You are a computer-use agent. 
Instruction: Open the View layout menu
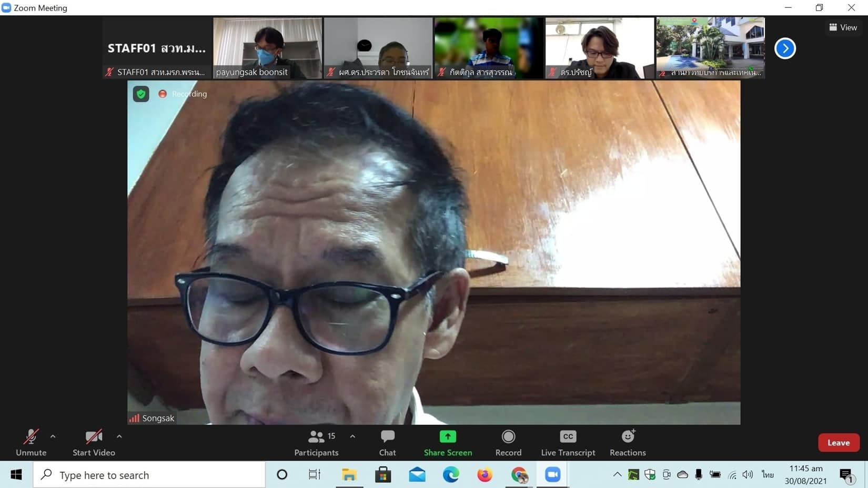coord(843,27)
